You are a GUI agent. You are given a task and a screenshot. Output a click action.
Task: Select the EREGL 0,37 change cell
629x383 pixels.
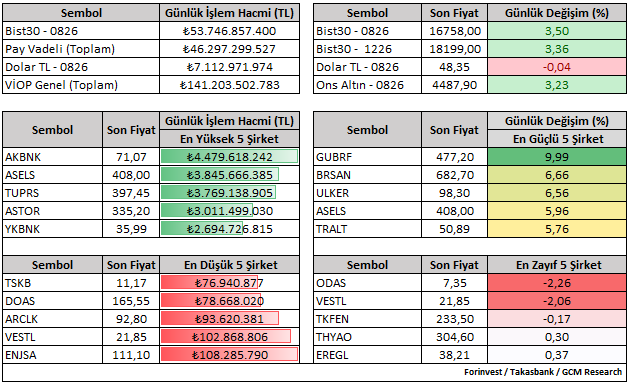pos(557,355)
